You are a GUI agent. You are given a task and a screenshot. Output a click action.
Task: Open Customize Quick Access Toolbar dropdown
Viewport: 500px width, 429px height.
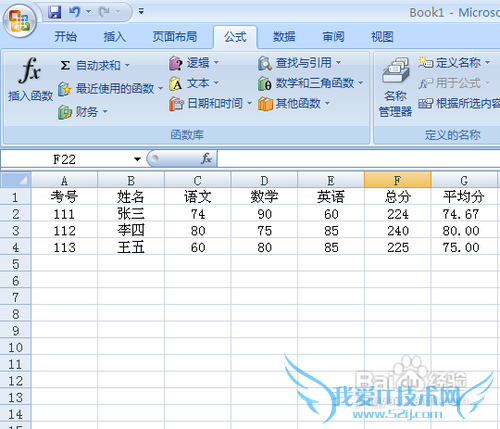tap(141, 11)
